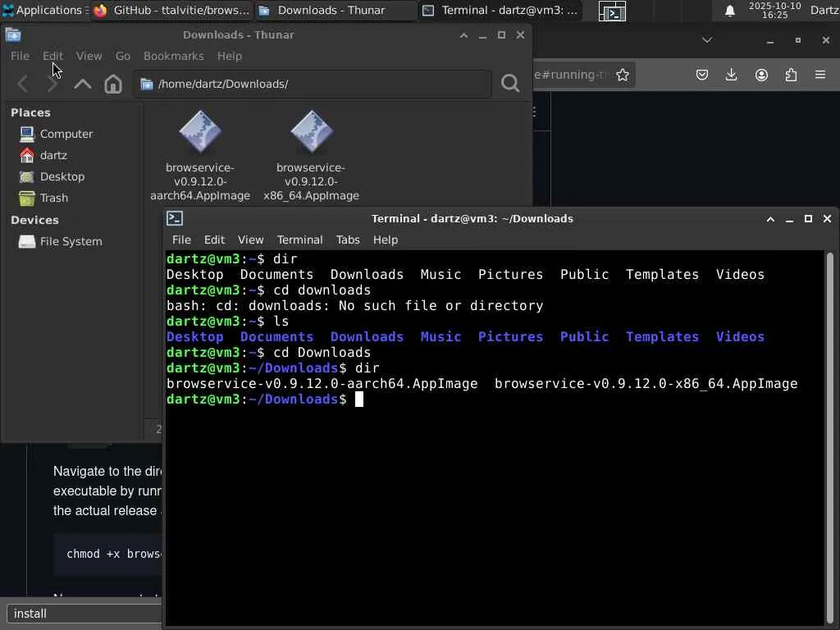
Task: Open Terminal window File menu
Action: coord(181,240)
